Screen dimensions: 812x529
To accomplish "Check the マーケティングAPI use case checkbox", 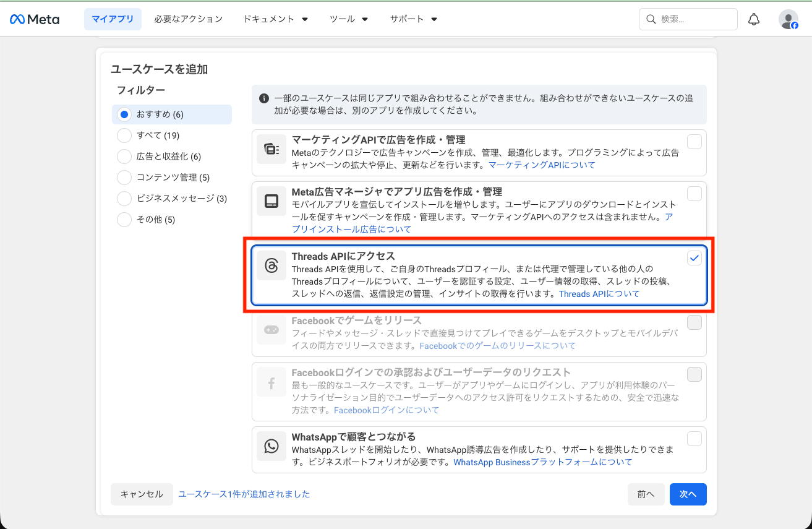I will point(694,142).
